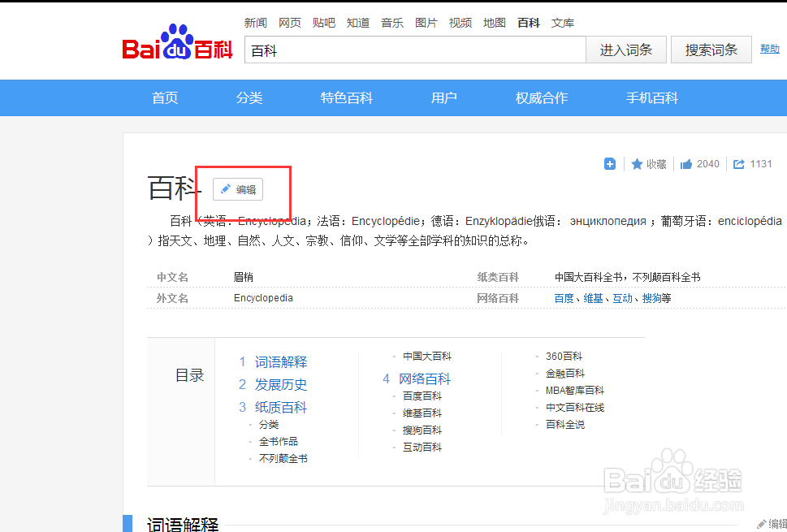
Task: Select 手机百科 from the blue navigation
Action: click(652, 97)
